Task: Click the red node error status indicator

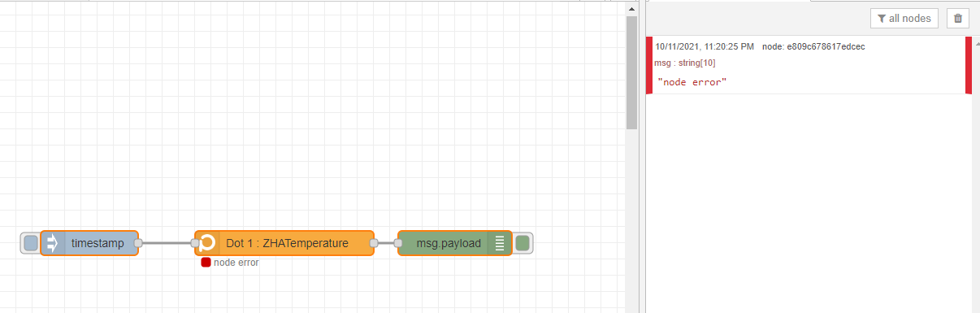Action: [x=206, y=262]
